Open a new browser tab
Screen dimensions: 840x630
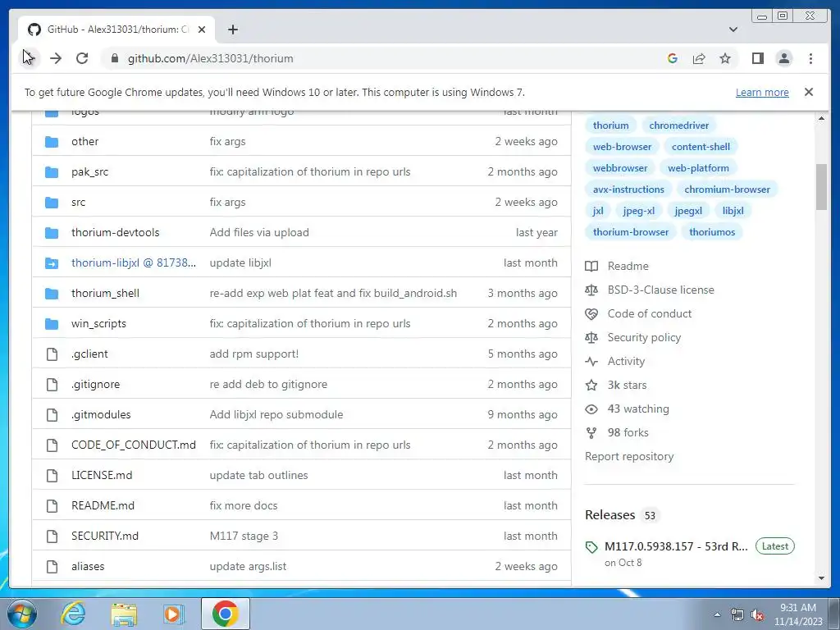pos(232,30)
